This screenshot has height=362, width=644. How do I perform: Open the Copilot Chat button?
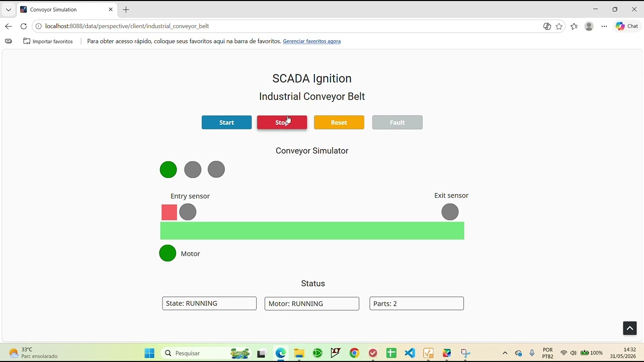click(x=627, y=26)
